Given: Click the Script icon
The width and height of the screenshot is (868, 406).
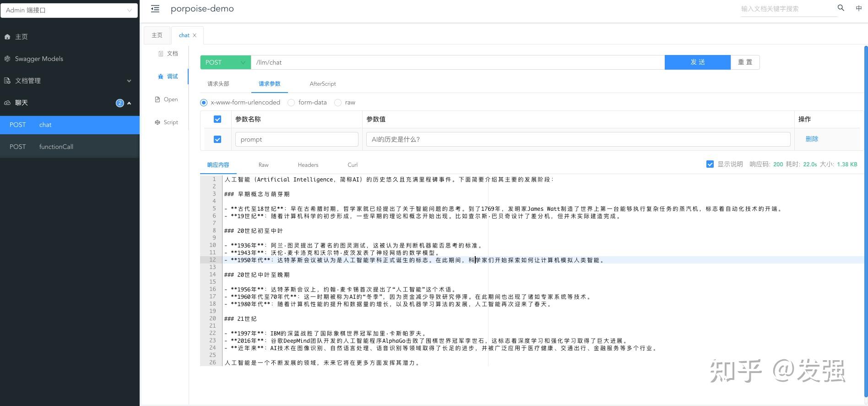Looking at the screenshot, I should coord(157,122).
